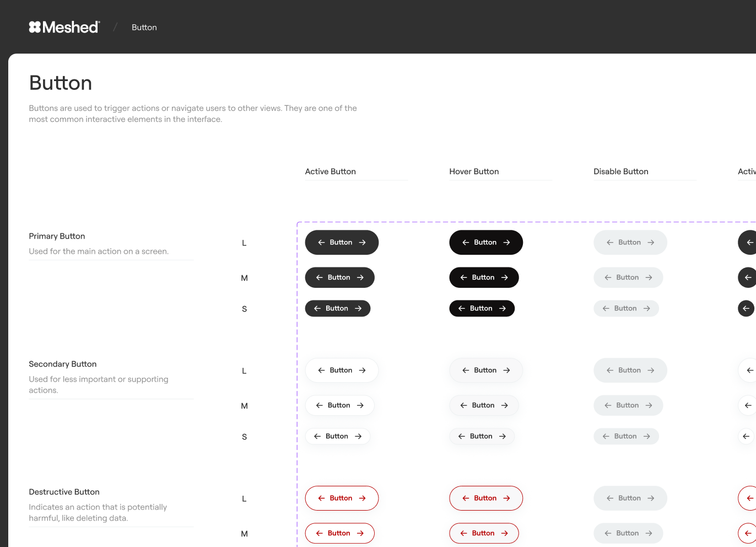This screenshot has height=547, width=756.
Task: Select the Button breadcrumb in header
Action: 144,28
